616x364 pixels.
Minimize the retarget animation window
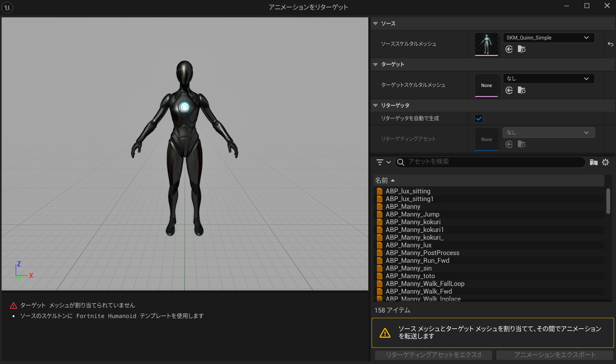click(566, 6)
